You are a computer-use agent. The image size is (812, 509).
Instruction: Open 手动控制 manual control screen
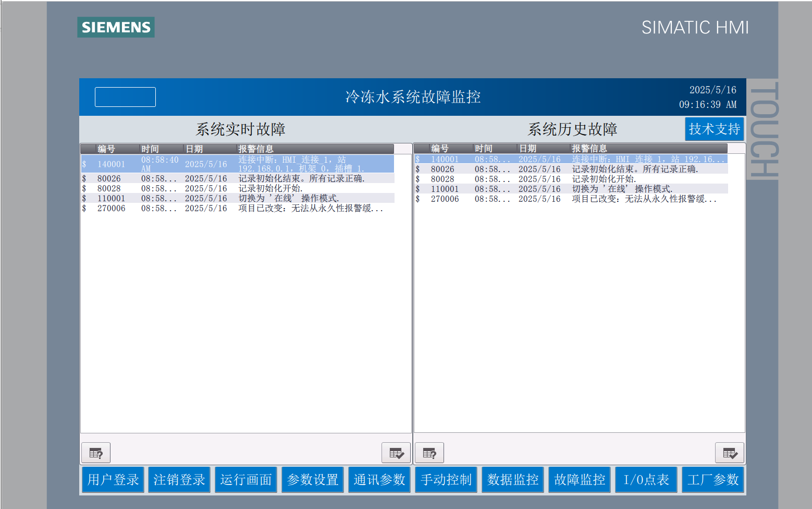(446, 479)
